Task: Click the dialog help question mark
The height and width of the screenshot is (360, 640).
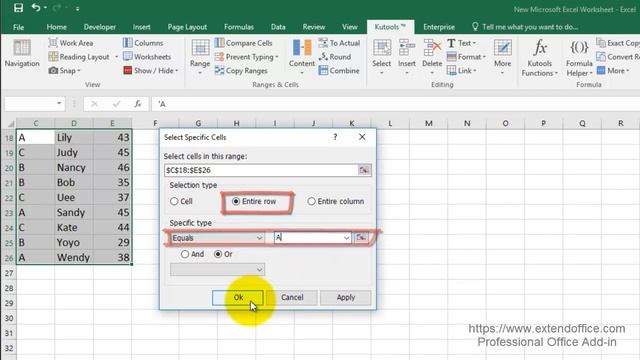Action: click(x=335, y=137)
